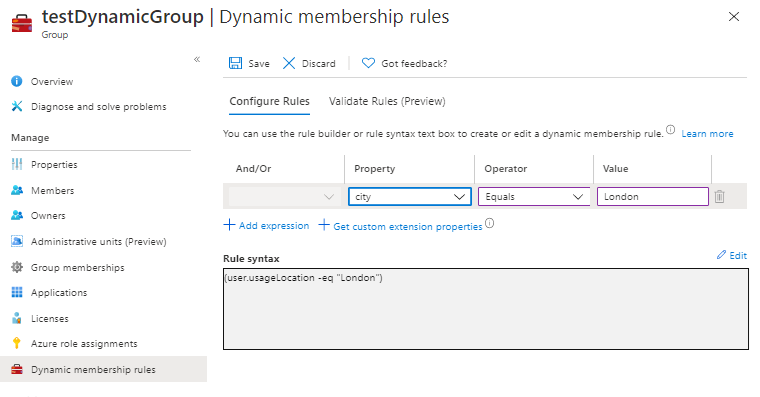Image resolution: width=760 pixels, height=397 pixels.
Task: Click the Value field containing London
Action: 653,196
